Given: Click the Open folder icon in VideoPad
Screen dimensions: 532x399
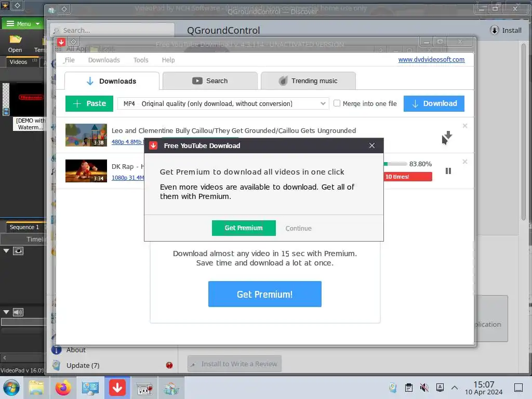Looking at the screenshot, I should pyautogui.click(x=15, y=44).
